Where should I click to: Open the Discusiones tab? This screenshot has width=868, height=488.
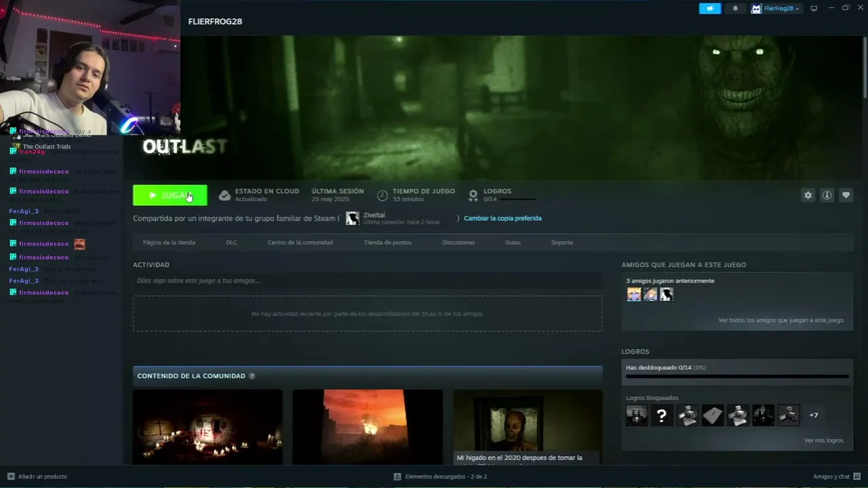pyautogui.click(x=458, y=243)
